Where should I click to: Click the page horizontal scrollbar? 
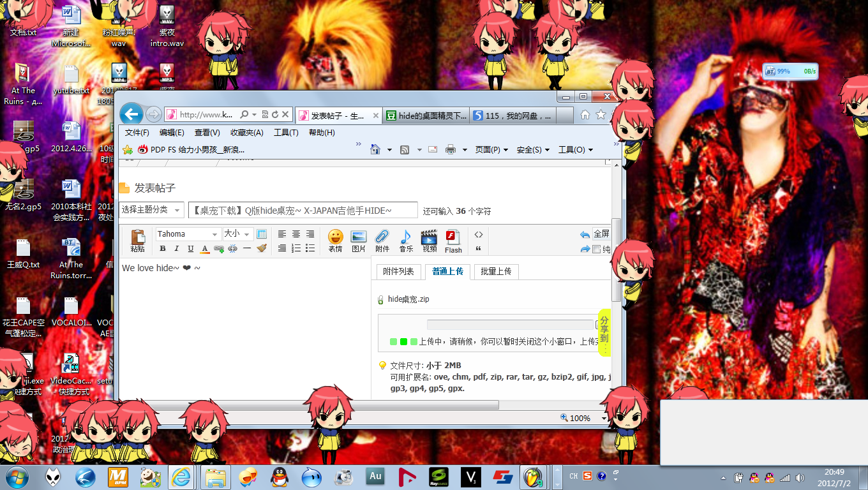coord(309,405)
